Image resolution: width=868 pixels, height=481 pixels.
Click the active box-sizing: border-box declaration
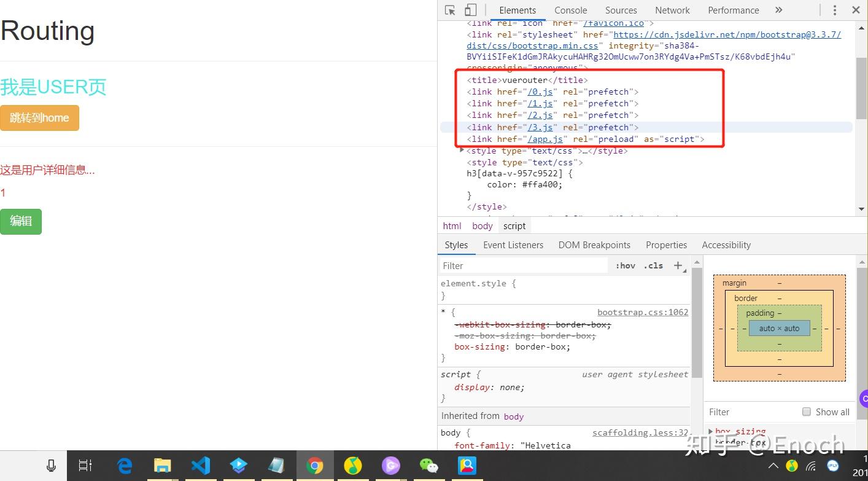[512, 346]
